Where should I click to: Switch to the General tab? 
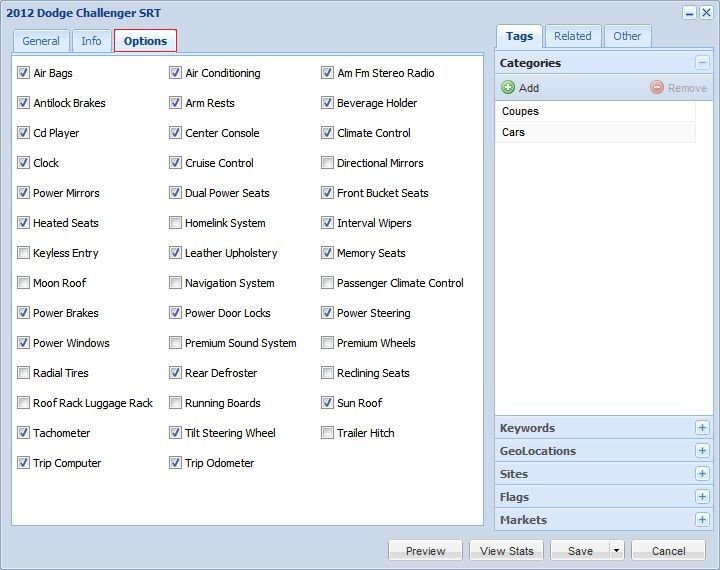pyautogui.click(x=41, y=41)
